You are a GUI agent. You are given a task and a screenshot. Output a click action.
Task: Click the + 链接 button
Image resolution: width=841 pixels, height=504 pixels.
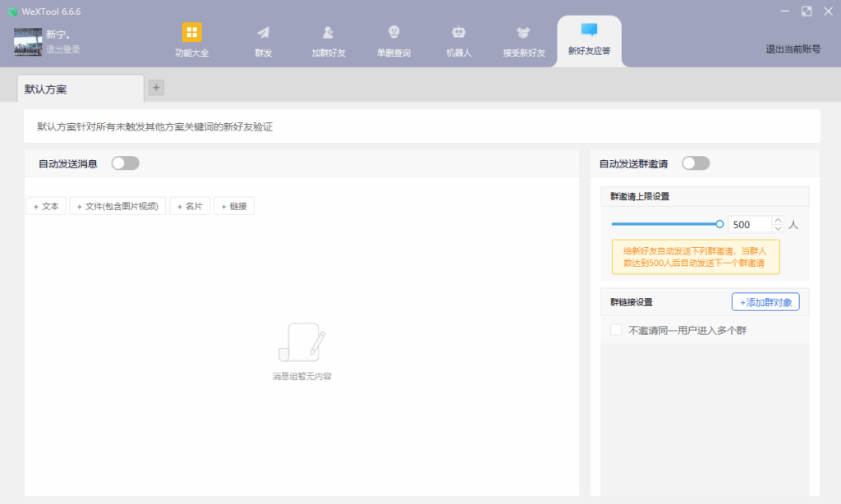[234, 206]
